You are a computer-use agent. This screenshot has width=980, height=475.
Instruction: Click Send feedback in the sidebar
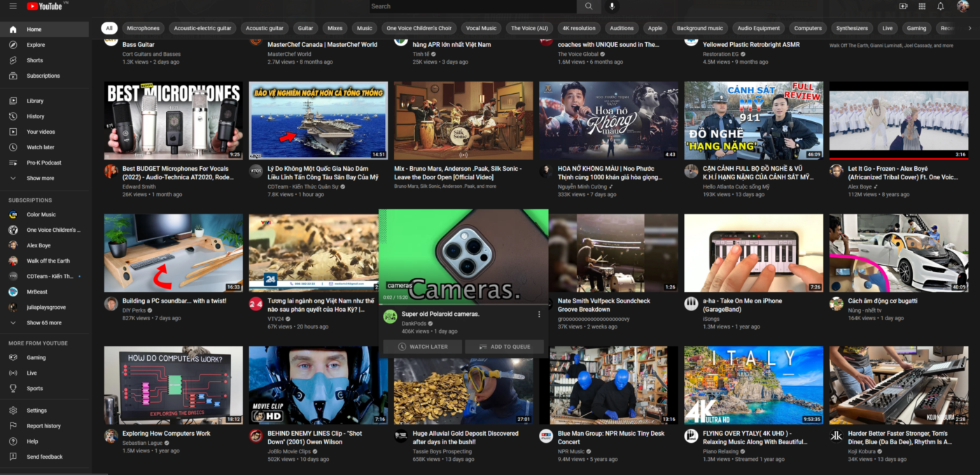(x=45, y=457)
